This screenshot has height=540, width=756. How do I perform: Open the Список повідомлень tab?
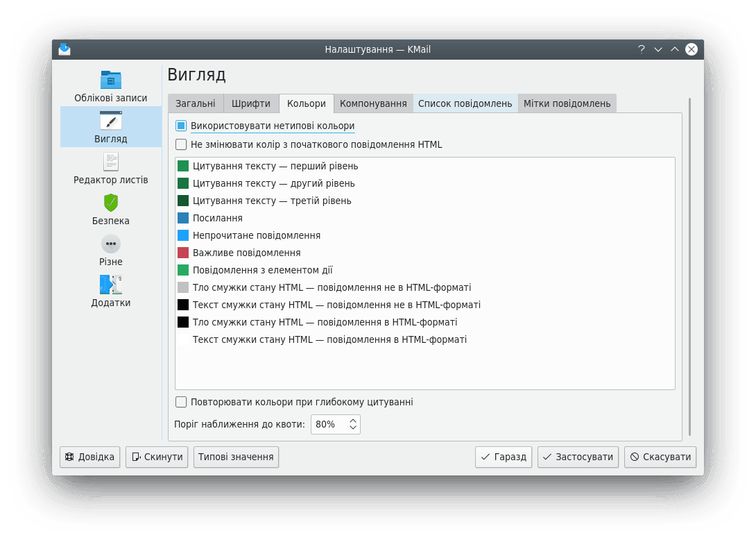tap(465, 103)
